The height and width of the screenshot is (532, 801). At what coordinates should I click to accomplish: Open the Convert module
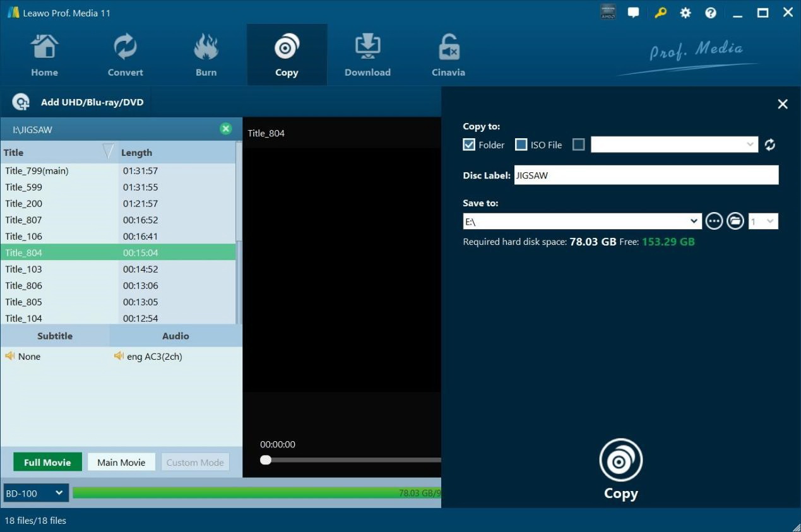tap(125, 55)
